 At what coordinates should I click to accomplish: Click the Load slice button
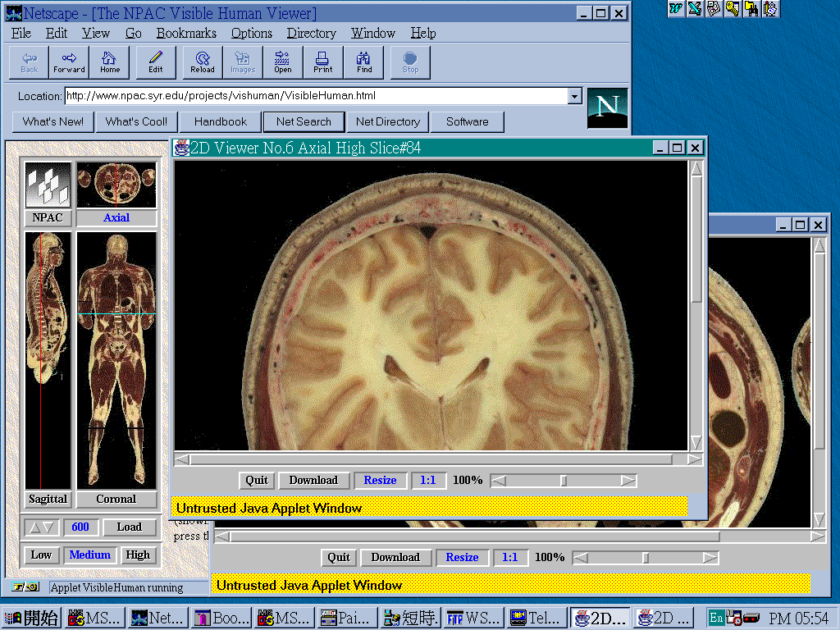point(129,527)
